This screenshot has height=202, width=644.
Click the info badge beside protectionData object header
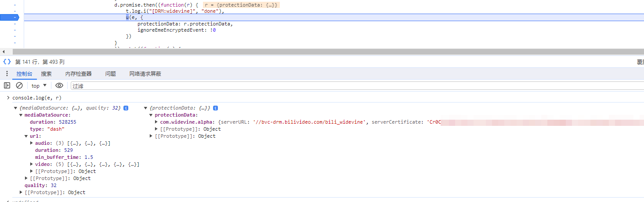click(216, 108)
